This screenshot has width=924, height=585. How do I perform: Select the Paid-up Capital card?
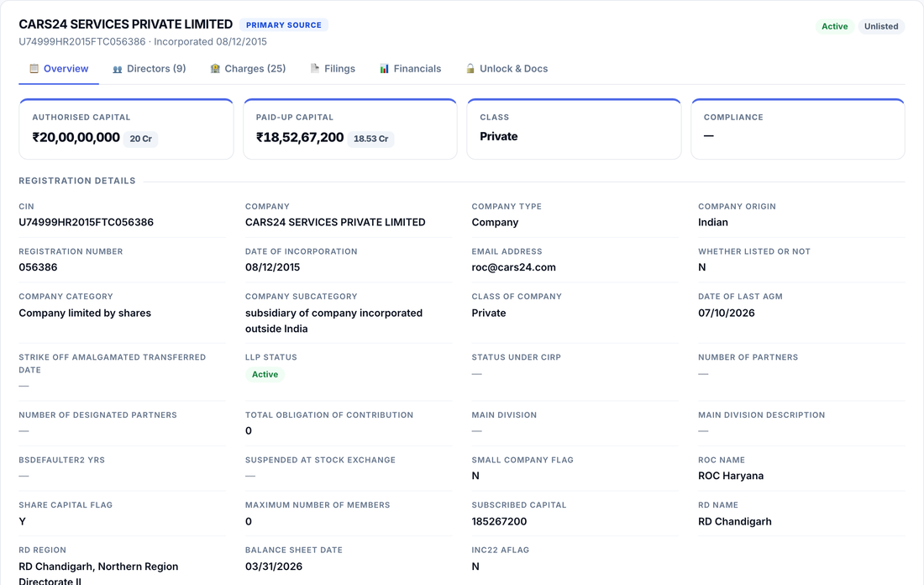point(350,129)
